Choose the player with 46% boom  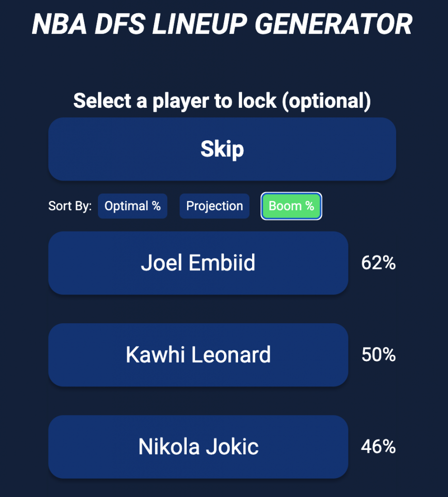point(198,447)
